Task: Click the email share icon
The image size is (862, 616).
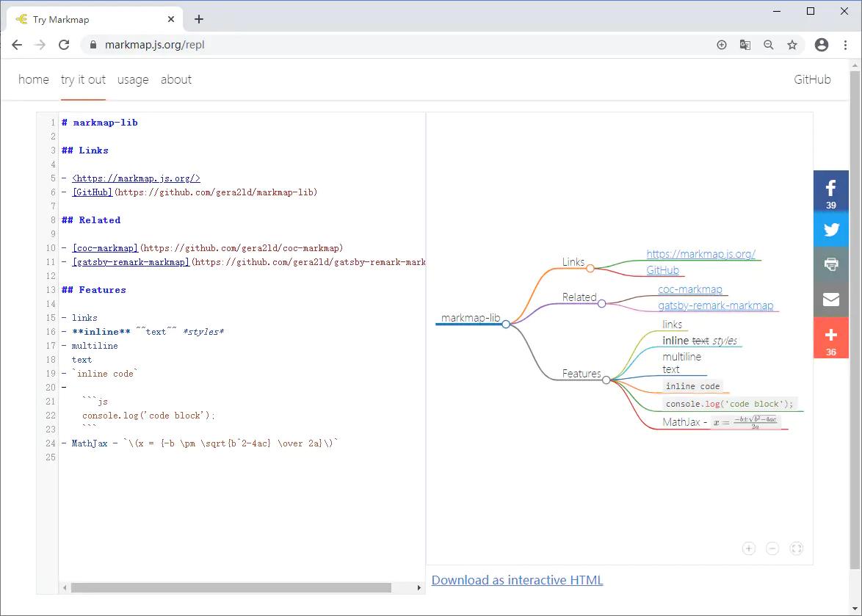Action: point(830,300)
